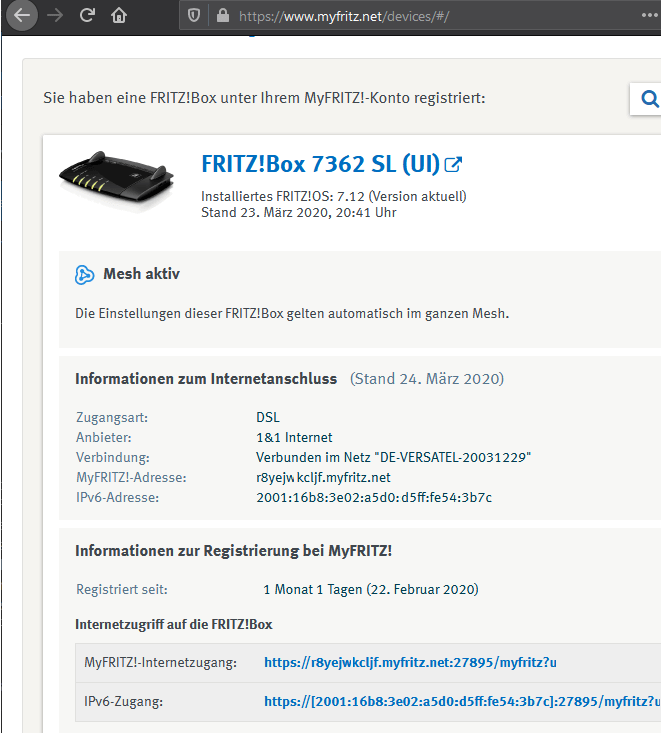Click Internetzugriff auf die FRITZ!Box subheading
Viewport: 661px width, 733px height.
pos(174,625)
